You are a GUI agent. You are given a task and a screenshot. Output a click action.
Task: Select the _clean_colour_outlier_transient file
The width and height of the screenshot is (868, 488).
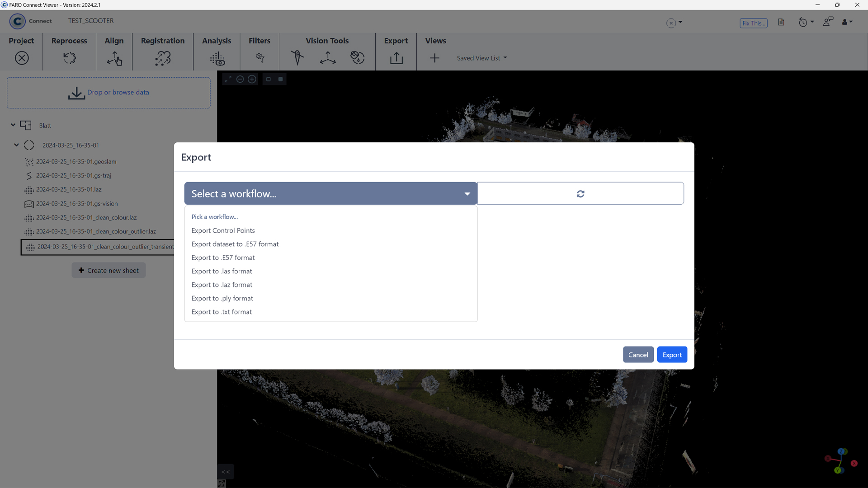point(98,247)
